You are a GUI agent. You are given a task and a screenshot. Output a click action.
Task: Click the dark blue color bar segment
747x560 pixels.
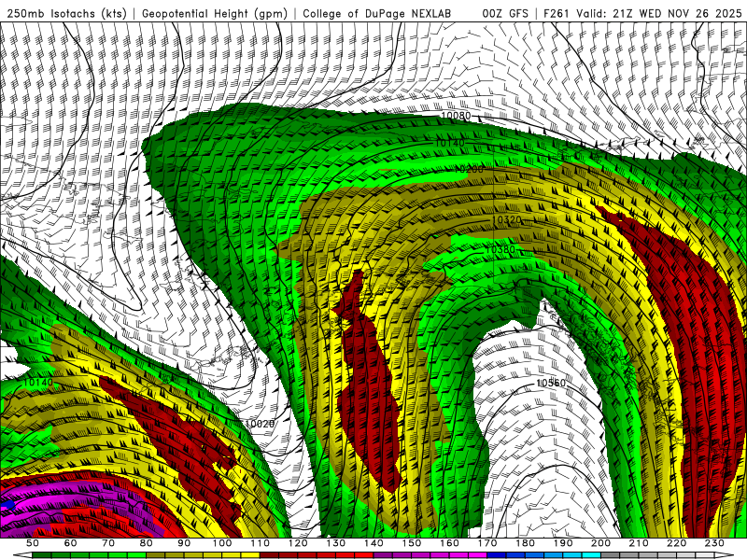click(x=497, y=555)
